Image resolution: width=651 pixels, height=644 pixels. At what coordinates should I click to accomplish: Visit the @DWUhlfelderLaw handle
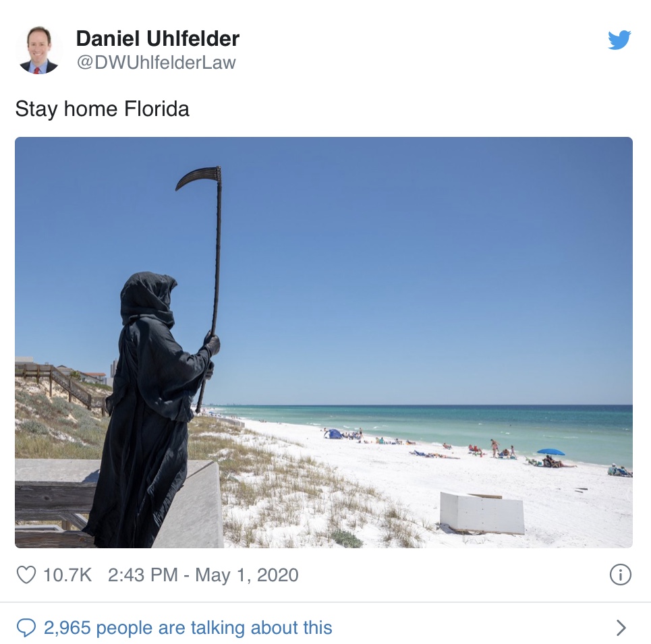156,63
